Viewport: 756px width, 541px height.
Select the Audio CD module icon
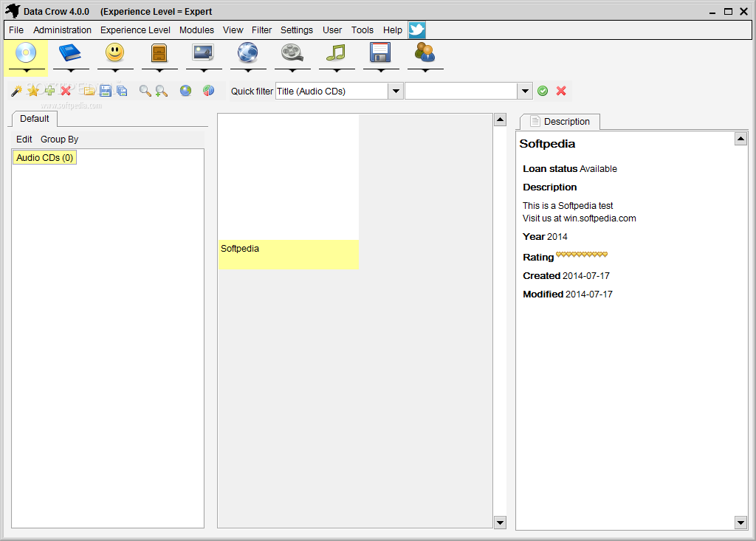[26, 52]
